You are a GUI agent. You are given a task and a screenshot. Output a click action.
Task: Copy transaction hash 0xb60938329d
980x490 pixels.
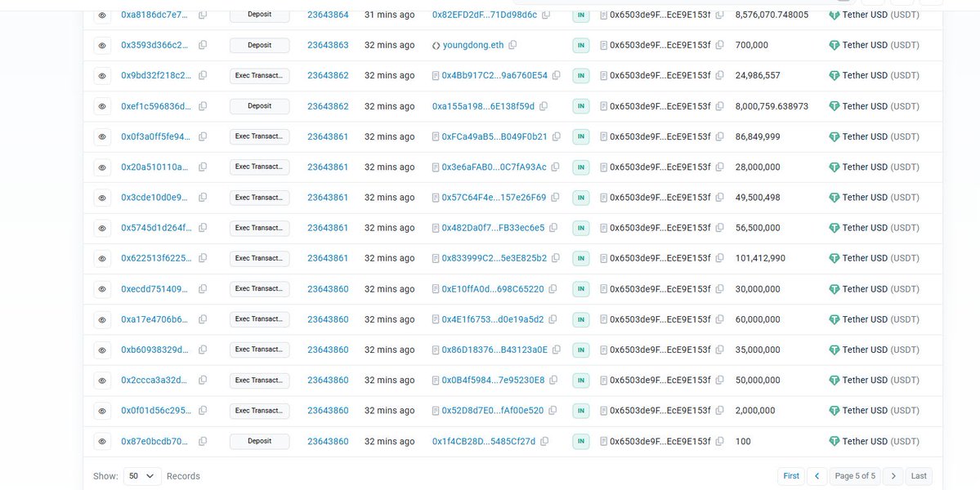[203, 350]
